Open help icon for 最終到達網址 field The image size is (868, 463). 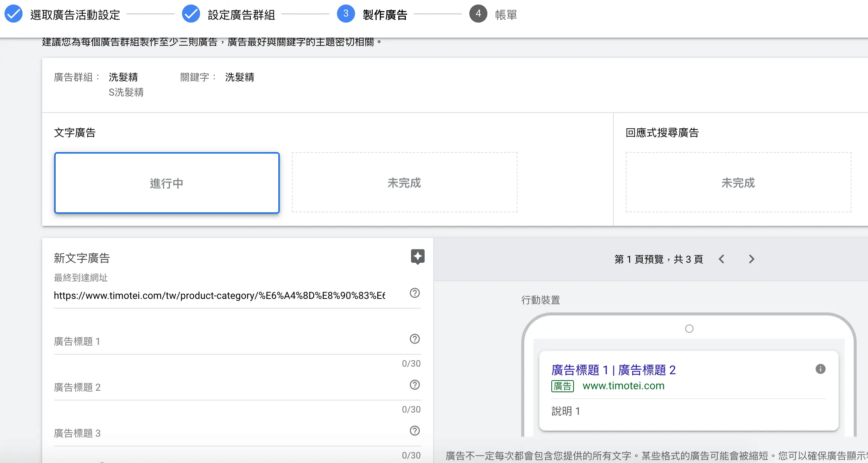pyautogui.click(x=415, y=293)
